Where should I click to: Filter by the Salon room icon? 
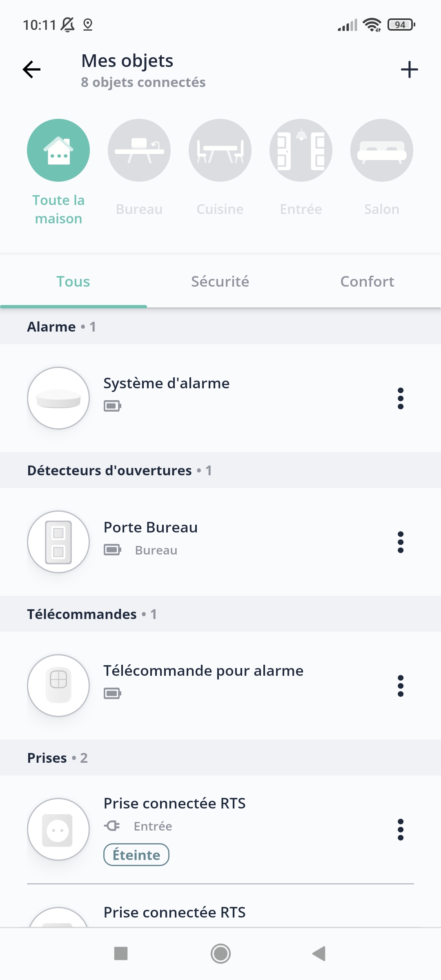coord(382,150)
